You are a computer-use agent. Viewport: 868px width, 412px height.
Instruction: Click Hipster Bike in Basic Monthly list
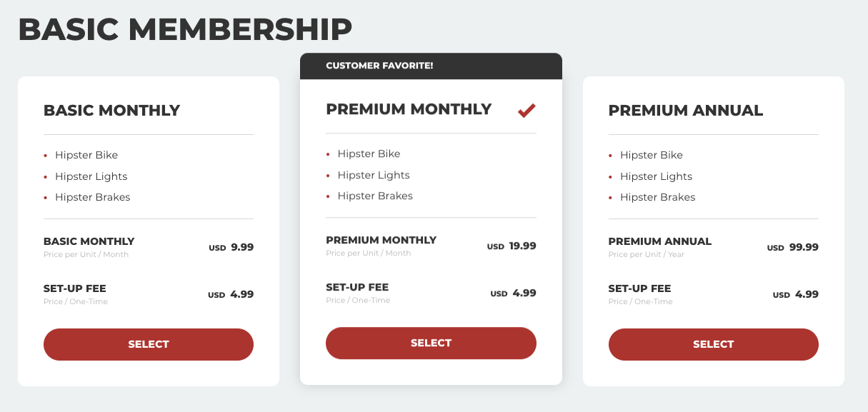click(86, 155)
